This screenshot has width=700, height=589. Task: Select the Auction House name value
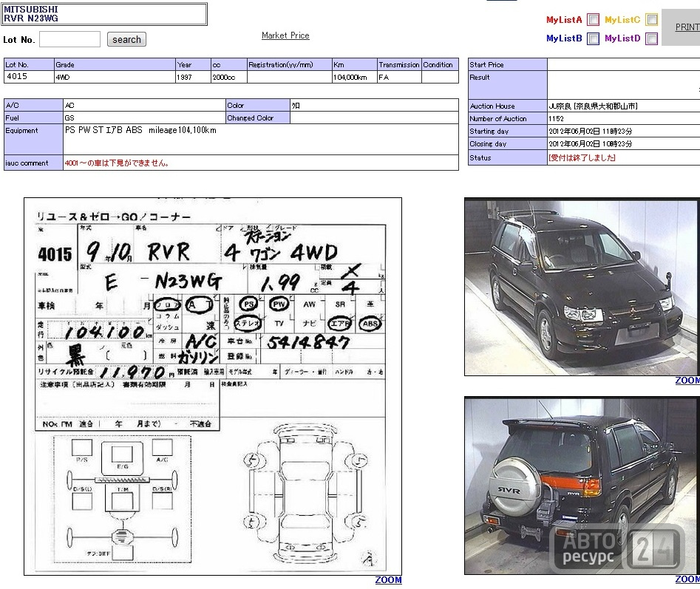(x=594, y=106)
